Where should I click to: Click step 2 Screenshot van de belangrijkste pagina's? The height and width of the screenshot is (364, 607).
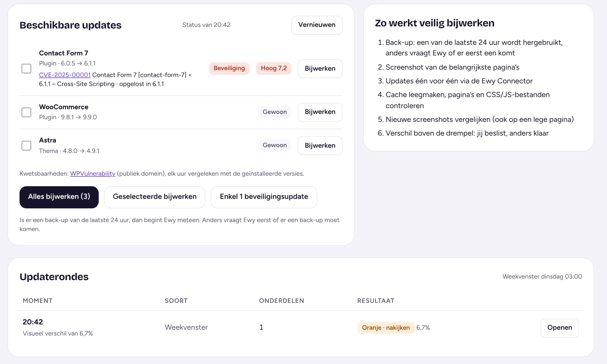452,67
